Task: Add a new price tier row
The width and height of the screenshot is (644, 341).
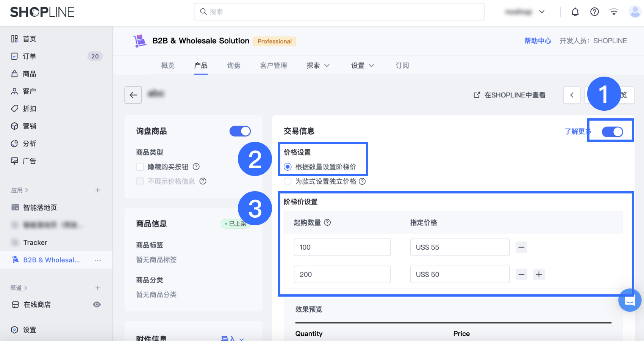Action: click(x=539, y=274)
